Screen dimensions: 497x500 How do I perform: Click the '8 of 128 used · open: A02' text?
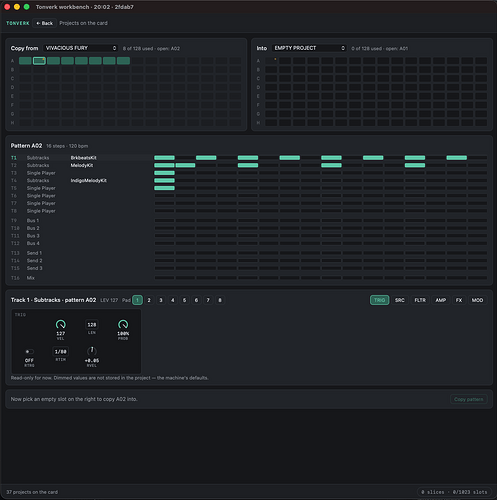pos(151,48)
